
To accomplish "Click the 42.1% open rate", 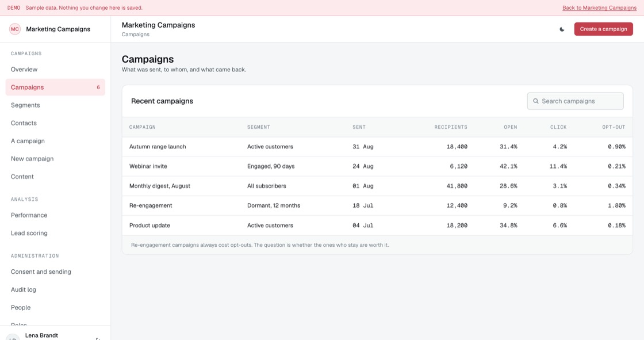I will point(508,166).
